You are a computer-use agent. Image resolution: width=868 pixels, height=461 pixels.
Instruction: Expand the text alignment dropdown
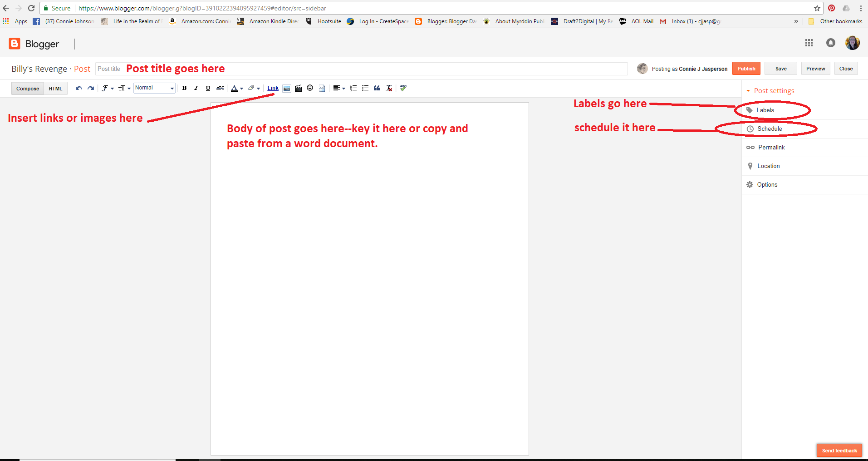click(339, 88)
